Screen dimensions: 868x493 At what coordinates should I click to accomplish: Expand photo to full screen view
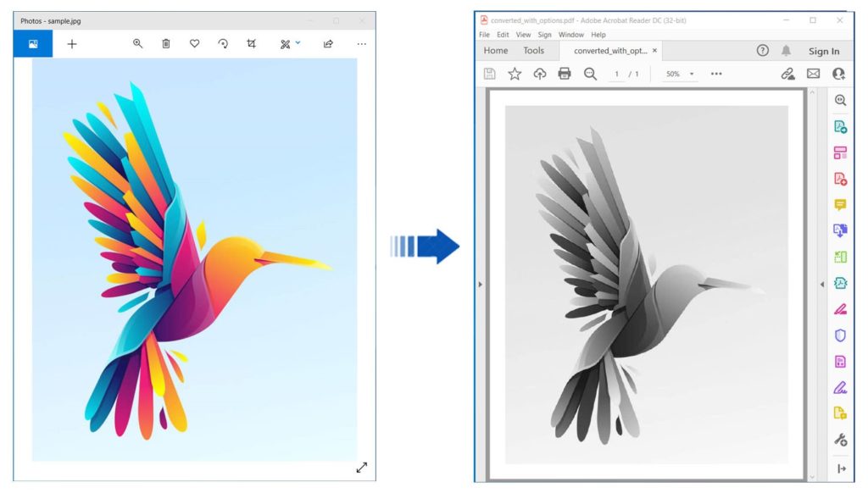(362, 468)
